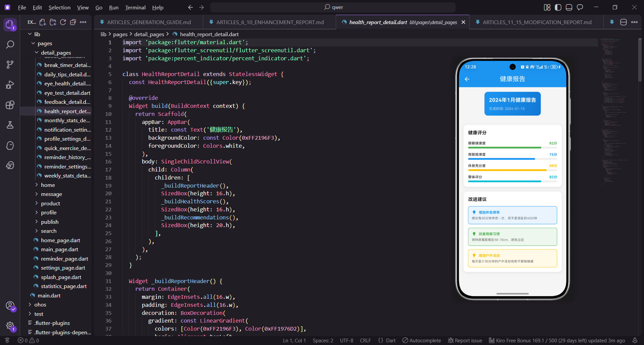Open the Accounts menu in activity bar
Image resolution: width=644 pixels, height=345 pixels.
tap(10, 306)
